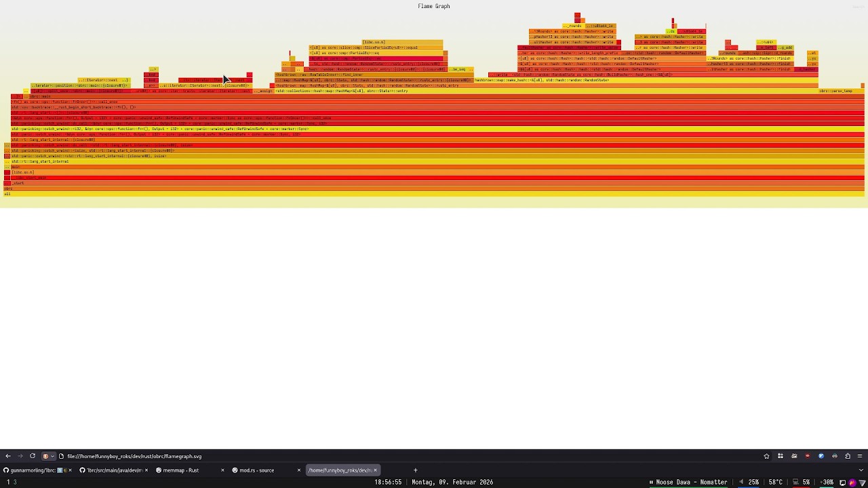Select workspace 3 in the status bar
The width and height of the screenshot is (868, 488).
[x=15, y=482]
